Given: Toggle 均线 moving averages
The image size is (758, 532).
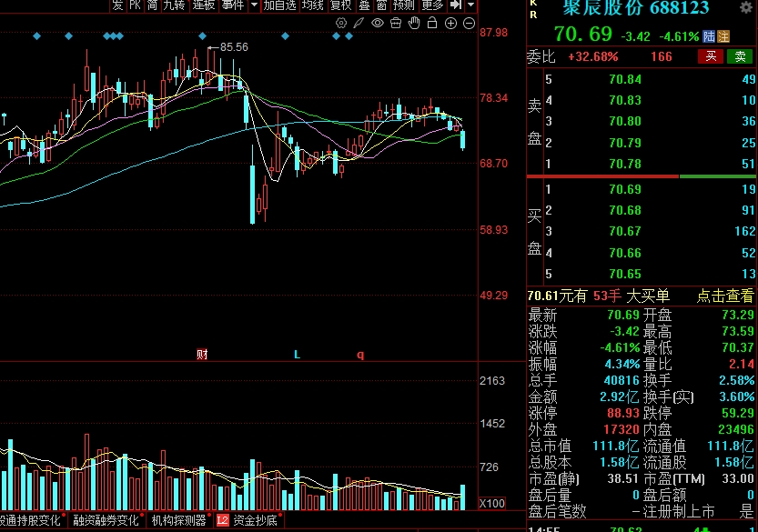Looking at the screenshot, I should pos(312,5).
